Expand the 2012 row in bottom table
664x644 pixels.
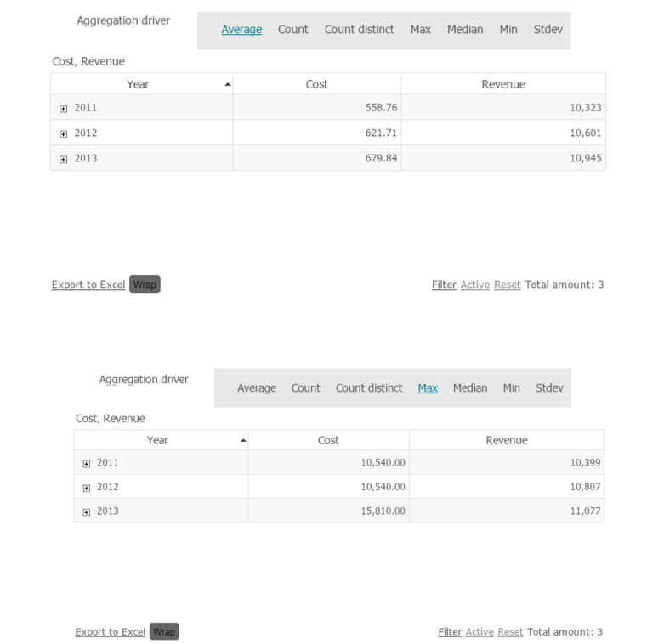click(87, 488)
